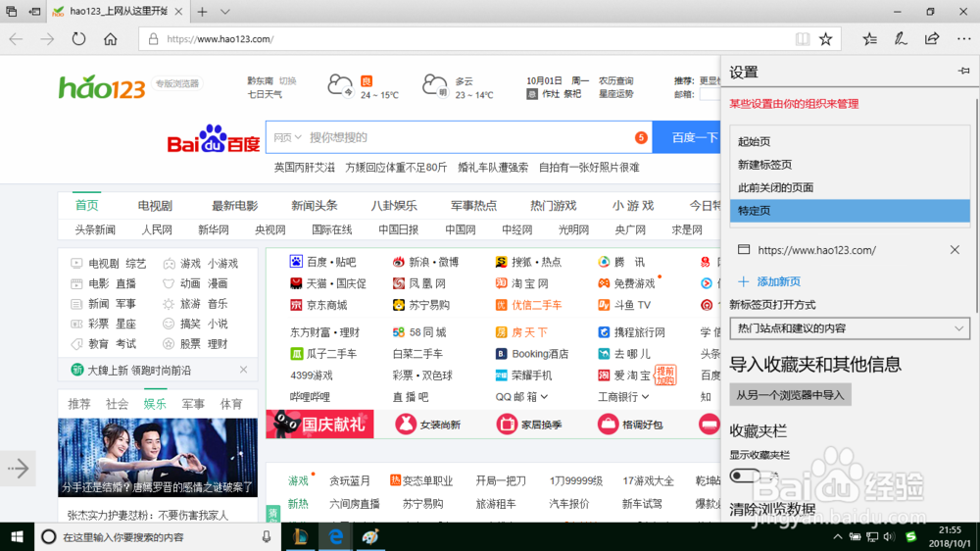Switch to 军事 news tab
This screenshot has height=551, width=980.
coord(193,404)
